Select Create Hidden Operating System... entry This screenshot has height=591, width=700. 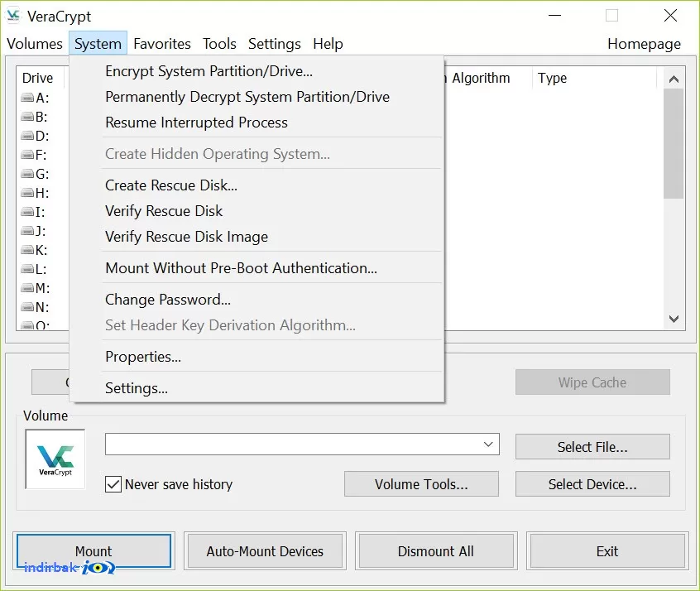[x=257, y=154]
